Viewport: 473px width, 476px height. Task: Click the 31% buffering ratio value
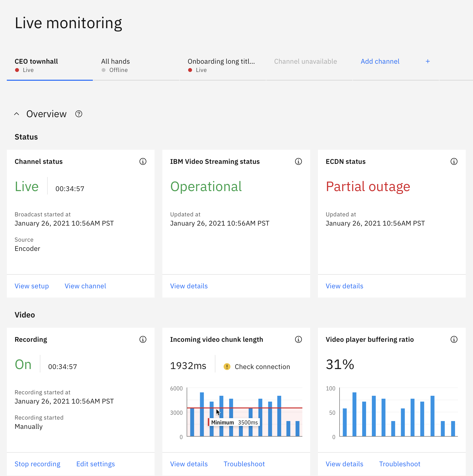(340, 364)
